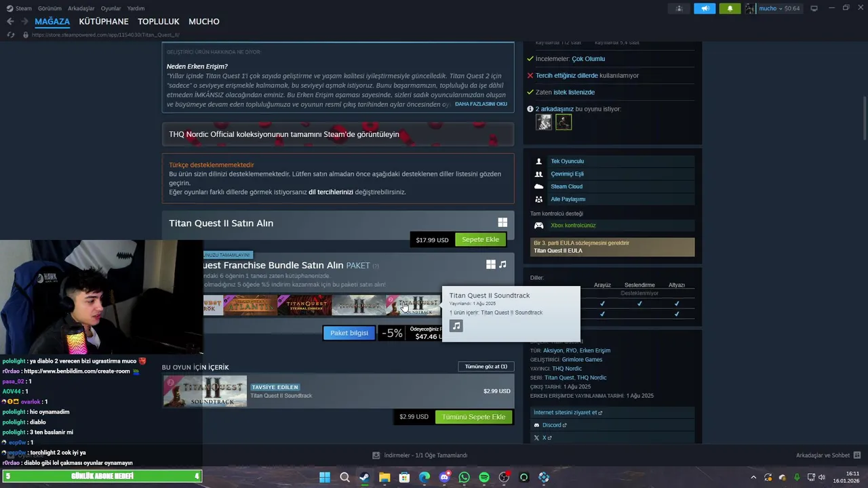Open the Steam Cloud feature link
Image resolution: width=868 pixels, height=488 pixels.
pyautogui.click(x=566, y=186)
